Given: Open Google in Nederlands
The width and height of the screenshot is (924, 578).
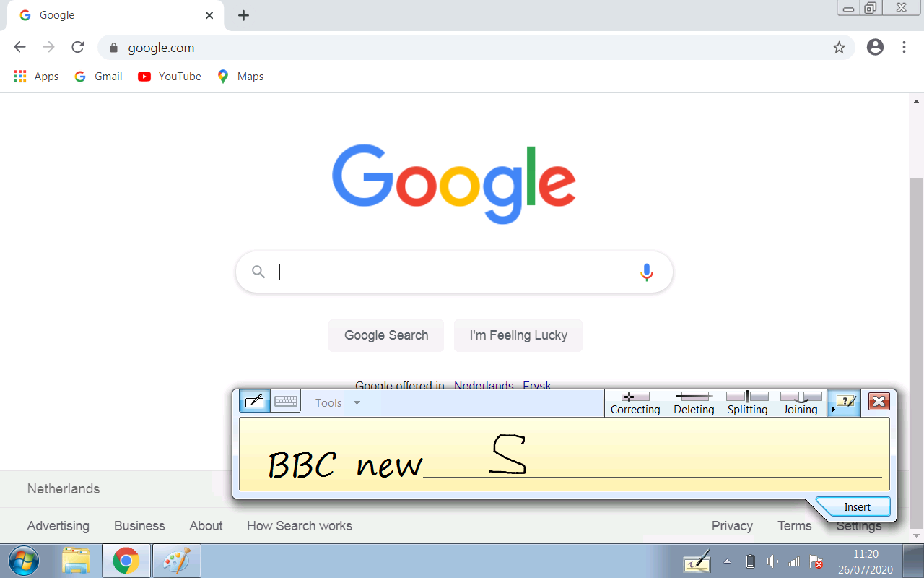Looking at the screenshot, I should click(484, 386).
